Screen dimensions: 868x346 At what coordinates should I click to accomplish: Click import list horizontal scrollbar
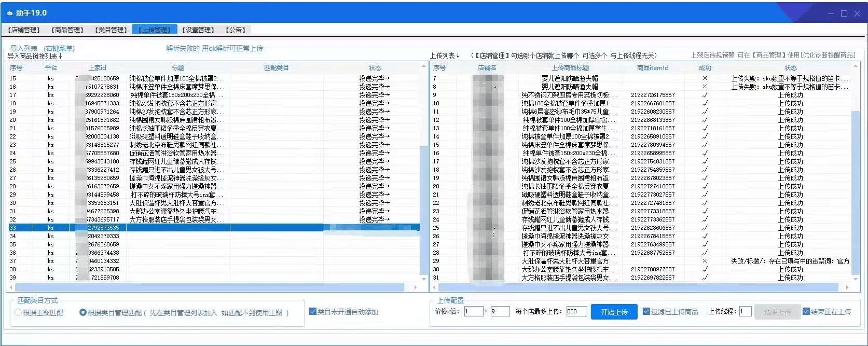pyautogui.click(x=209, y=287)
